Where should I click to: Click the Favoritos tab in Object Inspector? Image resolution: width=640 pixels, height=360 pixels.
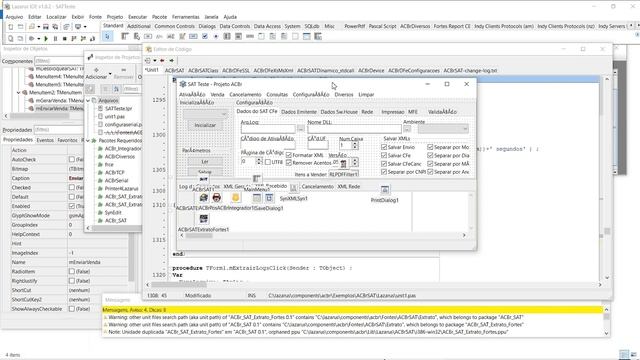pos(67,140)
